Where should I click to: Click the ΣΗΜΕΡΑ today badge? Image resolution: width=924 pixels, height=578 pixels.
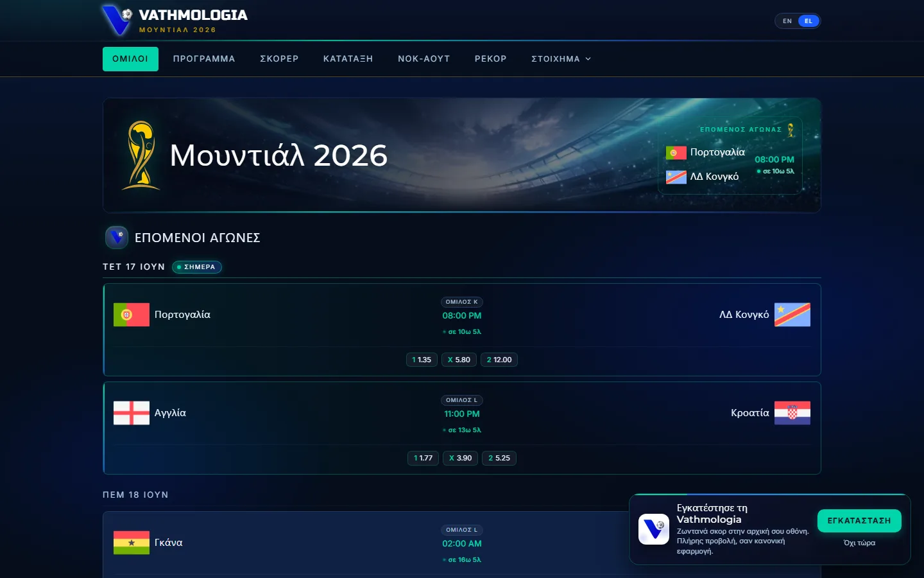pyautogui.click(x=197, y=267)
